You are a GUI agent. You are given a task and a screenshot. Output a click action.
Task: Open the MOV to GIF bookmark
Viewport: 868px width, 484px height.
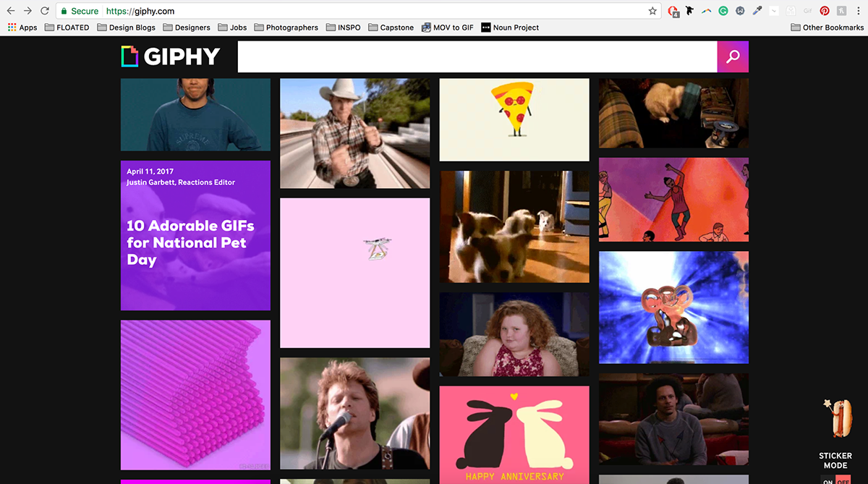[x=448, y=27]
